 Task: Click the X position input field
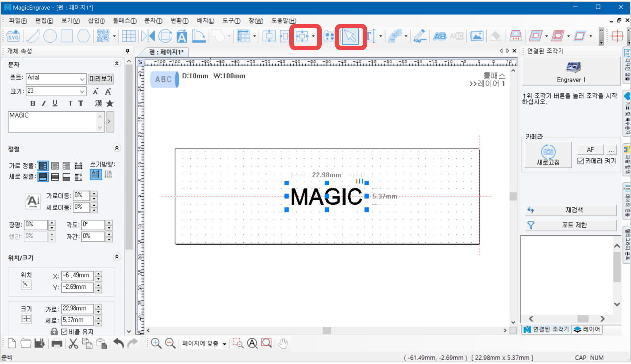(x=77, y=276)
